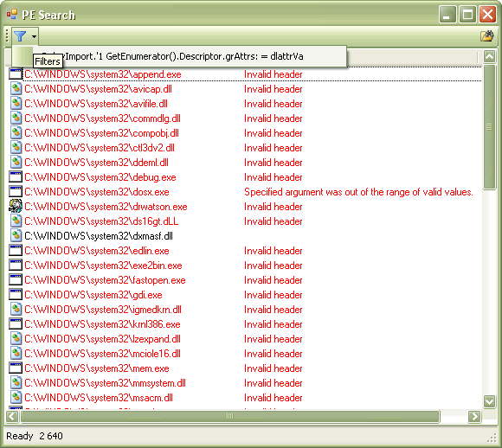Click the vertical scrollbar thumb
Screen dimensions: 502x448
pyautogui.click(x=489, y=127)
